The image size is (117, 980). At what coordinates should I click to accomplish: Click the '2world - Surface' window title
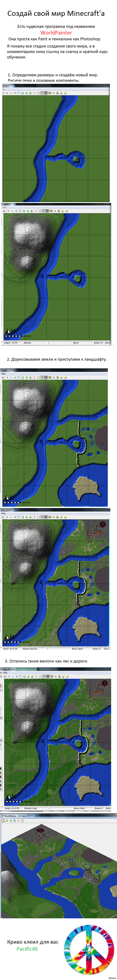coord(8,370)
